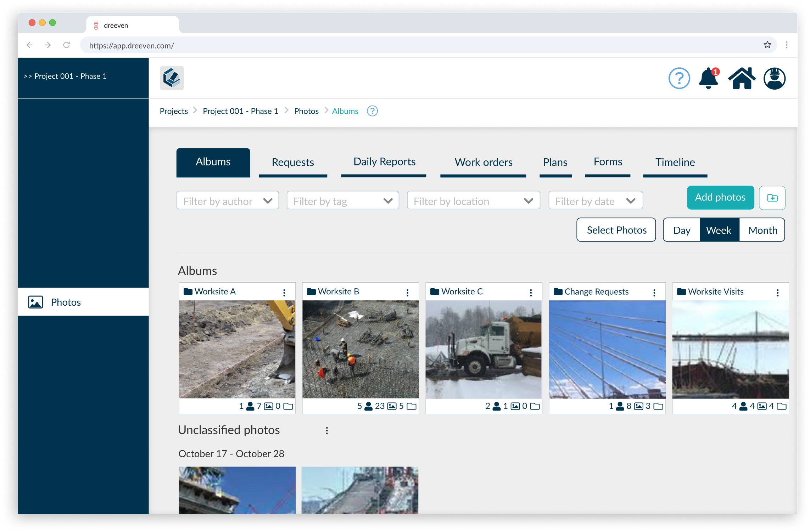Screen dimensions: 810x532
Task: Follow the Photos breadcrumb link
Action: [306, 111]
